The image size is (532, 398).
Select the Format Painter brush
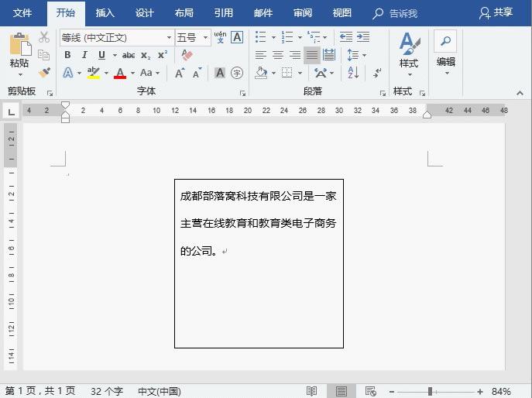pyautogui.click(x=44, y=72)
